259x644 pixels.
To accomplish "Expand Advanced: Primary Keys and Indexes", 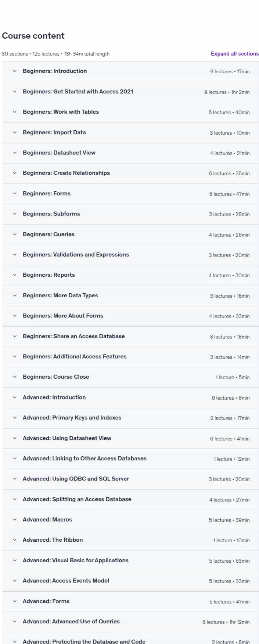I will pos(130,418).
